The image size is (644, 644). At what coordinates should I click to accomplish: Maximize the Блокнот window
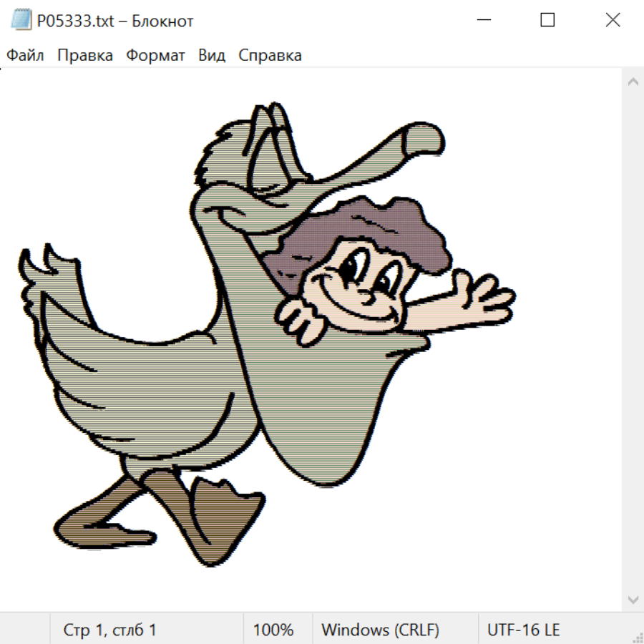[x=547, y=21]
